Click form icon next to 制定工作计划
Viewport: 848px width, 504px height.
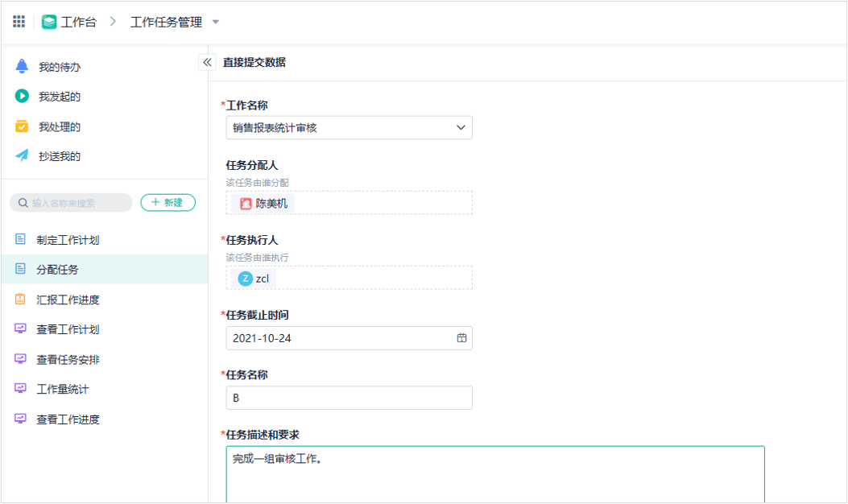pos(21,239)
